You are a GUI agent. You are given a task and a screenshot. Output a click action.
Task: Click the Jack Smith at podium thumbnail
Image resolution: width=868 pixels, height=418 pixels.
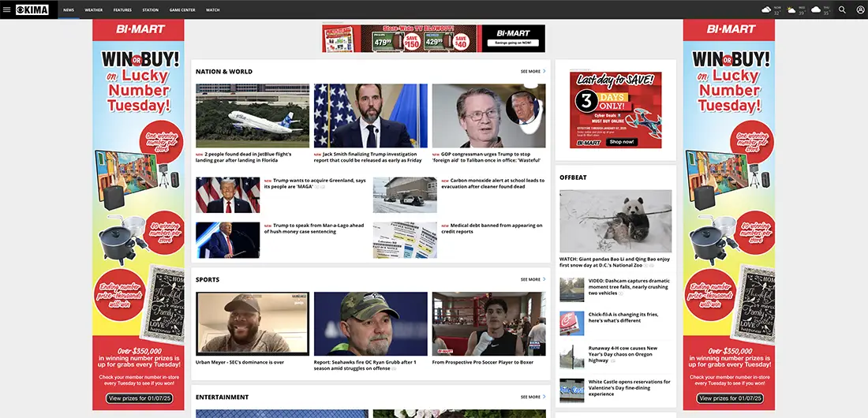[371, 116]
